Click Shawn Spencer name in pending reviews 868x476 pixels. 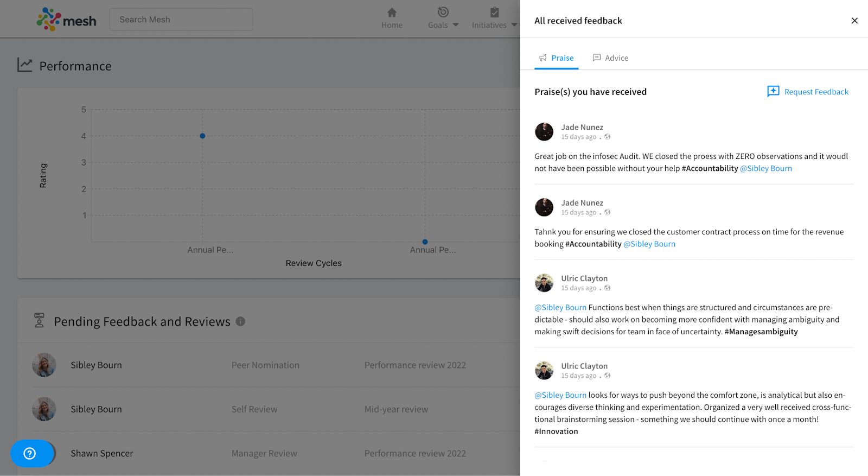[101, 453]
